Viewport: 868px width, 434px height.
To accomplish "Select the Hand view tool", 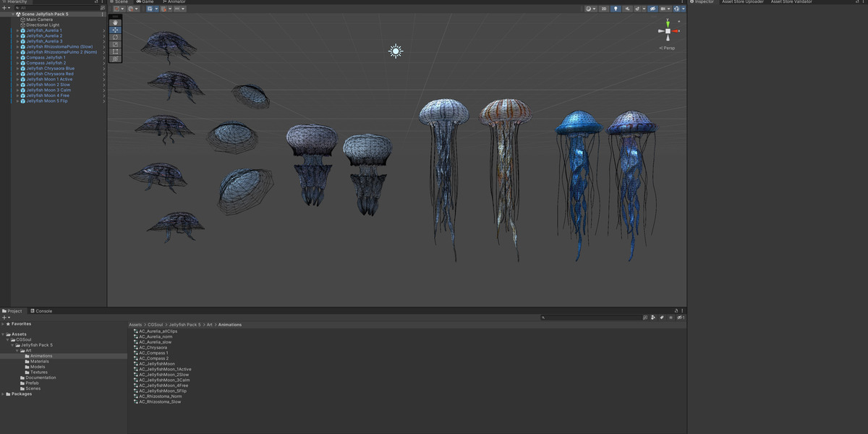I will 115,22.
